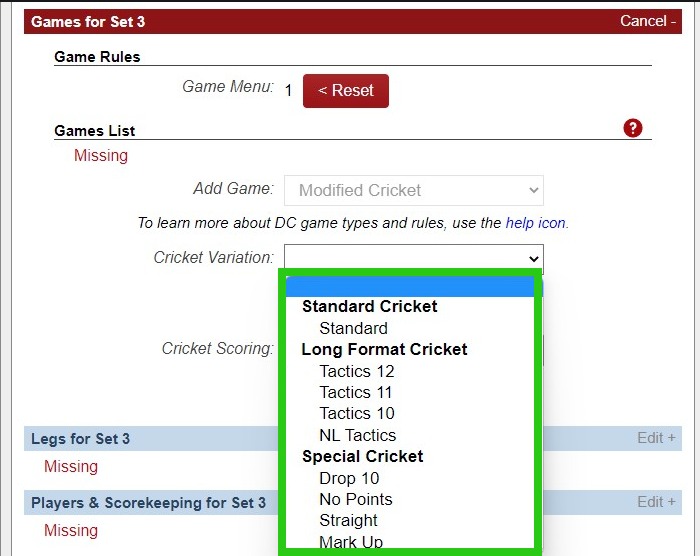Select the blank highlighted option

pyautogui.click(x=410, y=287)
